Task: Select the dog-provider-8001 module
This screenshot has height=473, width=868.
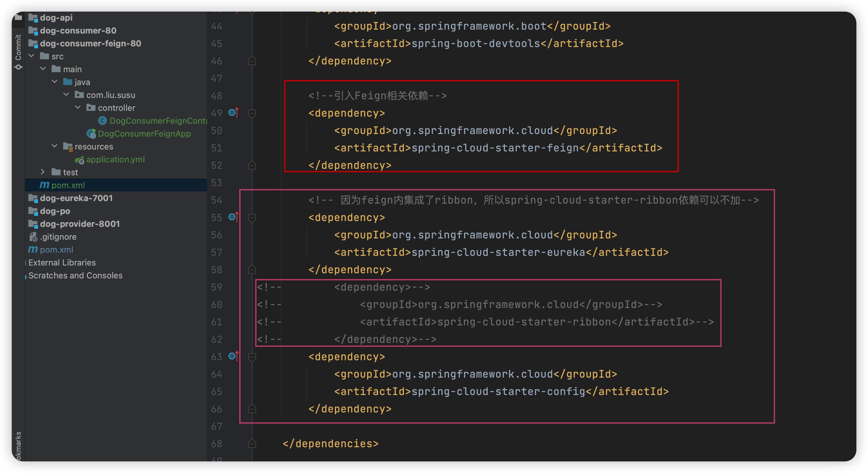Action: 80,224
